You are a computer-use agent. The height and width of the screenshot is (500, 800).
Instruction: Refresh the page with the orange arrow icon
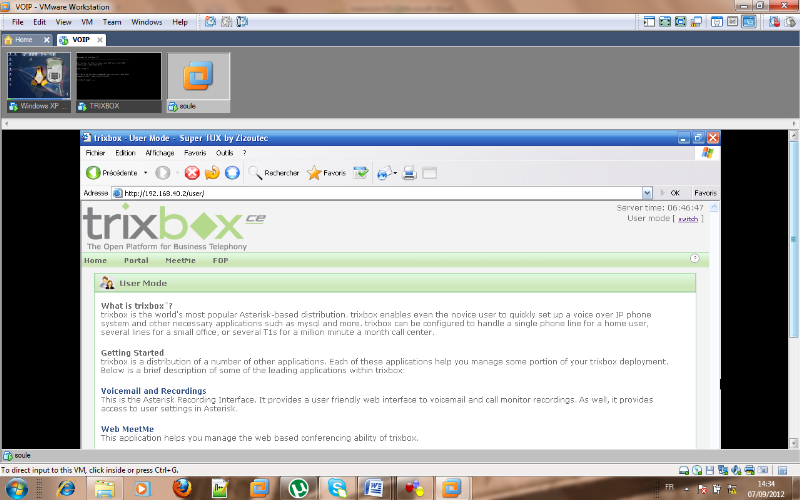point(212,173)
